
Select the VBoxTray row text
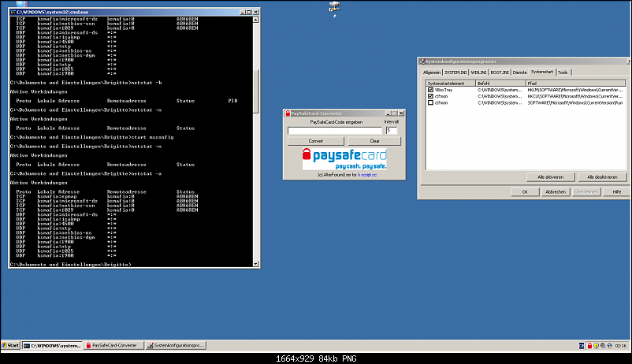click(444, 90)
